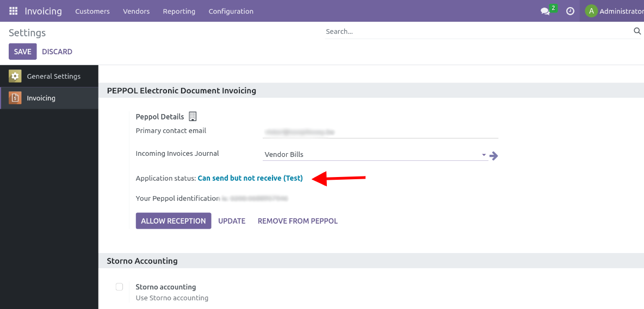Viewport: 644px width, 309px height.
Task: Open the apps grid menu icon
Action: 13,11
